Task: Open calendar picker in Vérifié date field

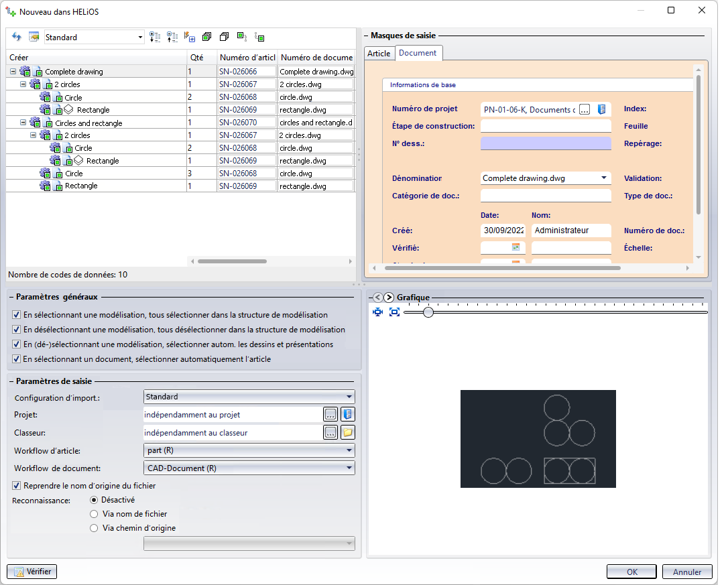Action: (515, 248)
